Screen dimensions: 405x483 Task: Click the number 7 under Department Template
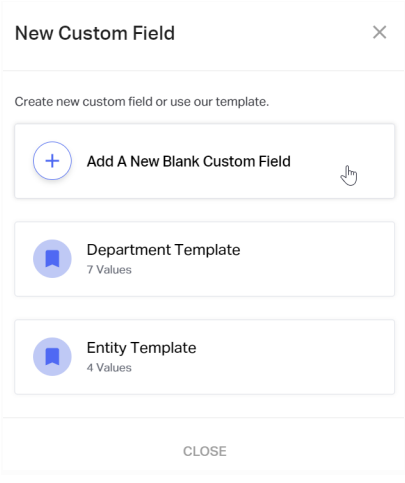[90, 270]
